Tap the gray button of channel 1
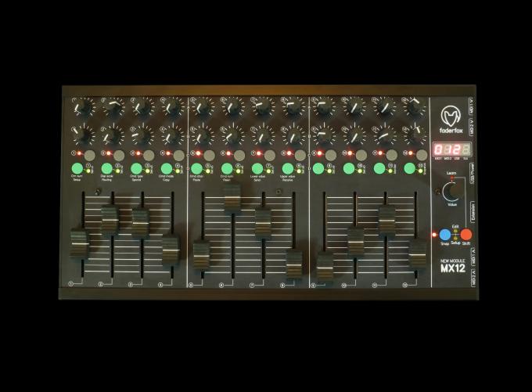The height and width of the screenshot is (392, 532). [90, 155]
